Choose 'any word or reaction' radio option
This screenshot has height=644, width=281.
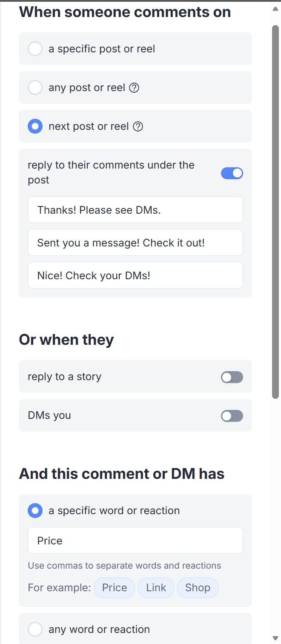click(35, 629)
